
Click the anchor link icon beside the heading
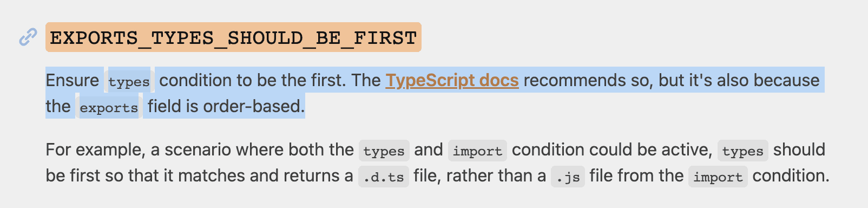tap(28, 37)
